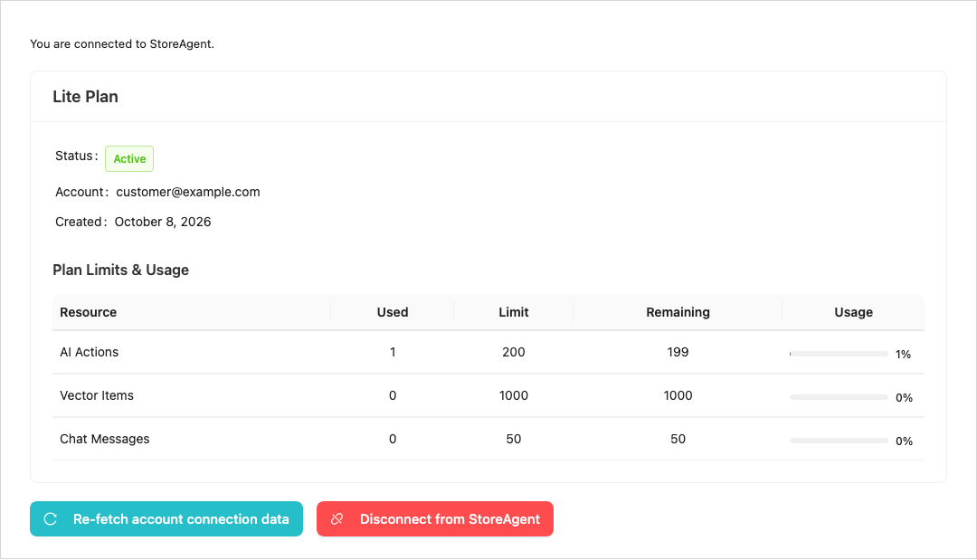Click the Chat Messages remaining cell 50
The image size is (977, 560).
(678, 439)
